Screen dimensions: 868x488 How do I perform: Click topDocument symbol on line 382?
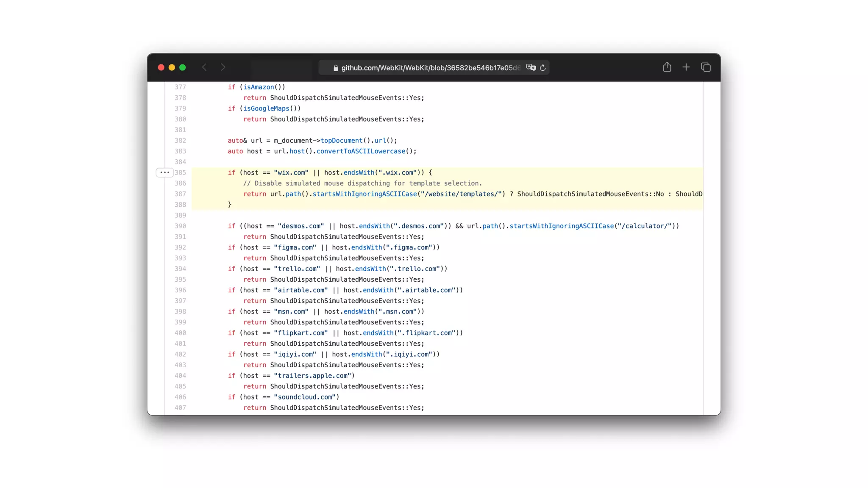tap(341, 141)
